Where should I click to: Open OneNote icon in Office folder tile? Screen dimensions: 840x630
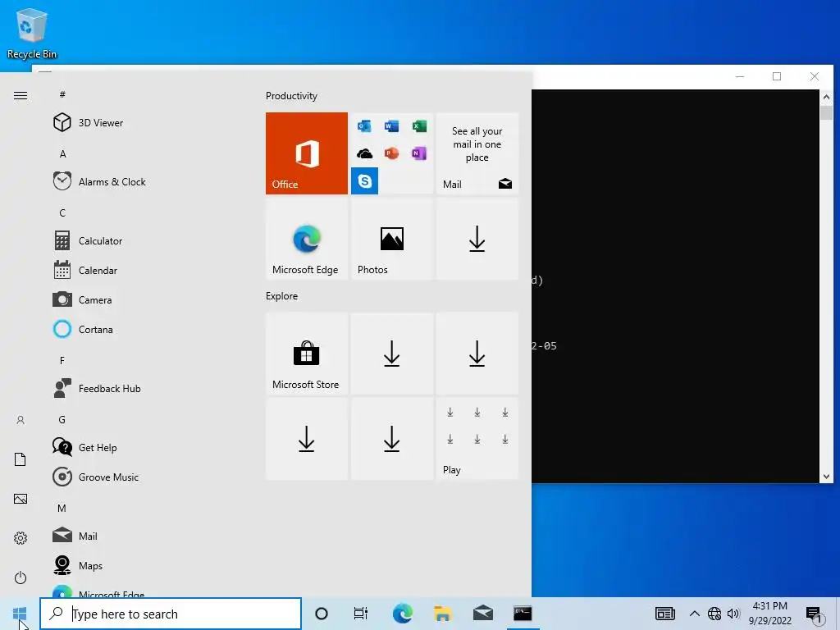pos(419,153)
